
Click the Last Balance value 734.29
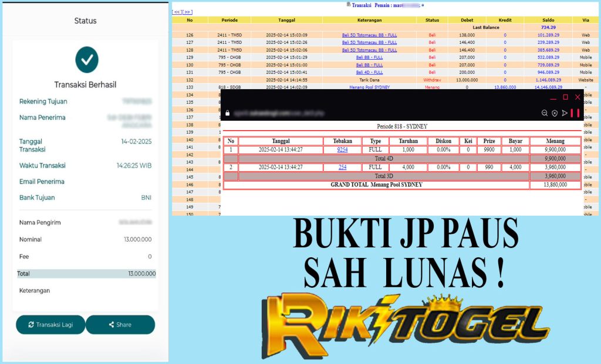[548, 28]
